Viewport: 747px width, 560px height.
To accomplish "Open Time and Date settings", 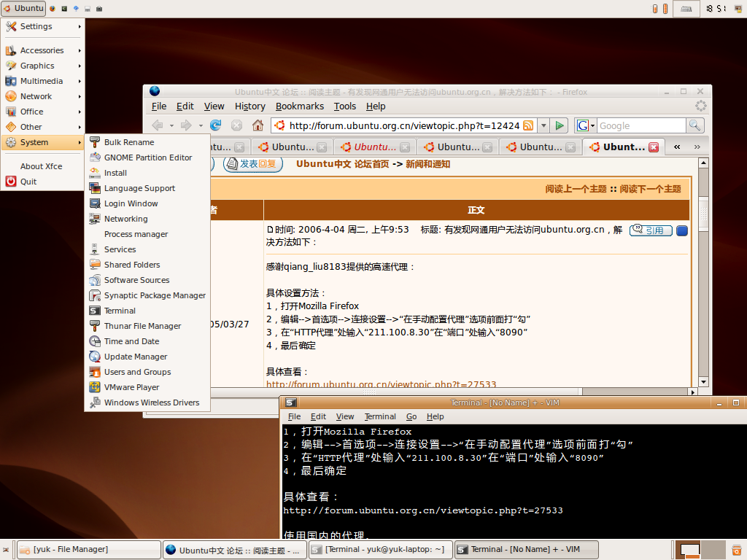I will [147, 341].
